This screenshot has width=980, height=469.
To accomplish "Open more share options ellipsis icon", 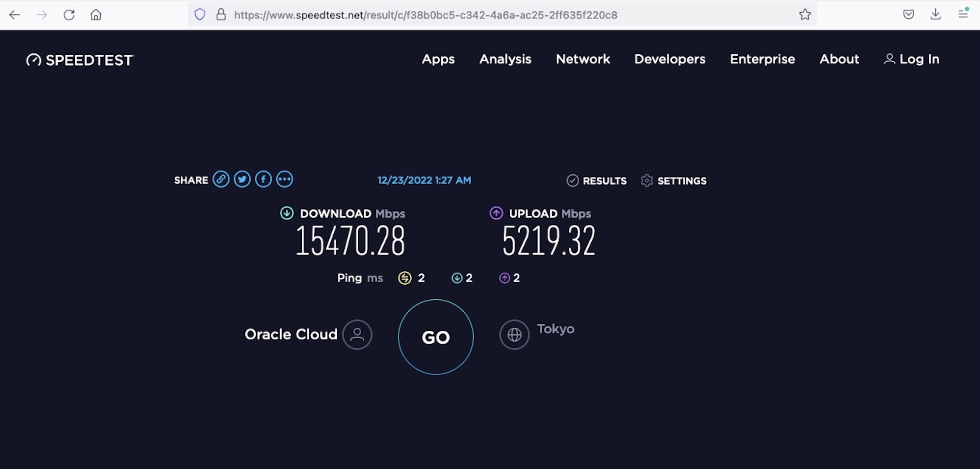I will [285, 179].
